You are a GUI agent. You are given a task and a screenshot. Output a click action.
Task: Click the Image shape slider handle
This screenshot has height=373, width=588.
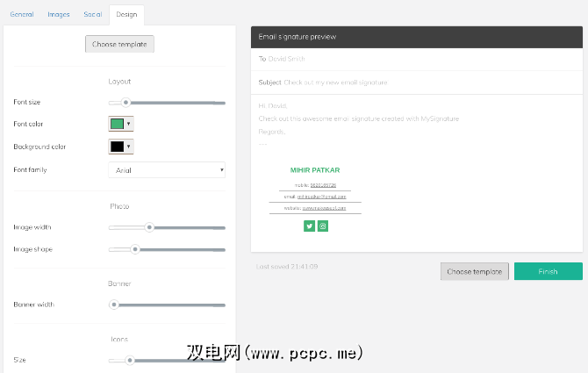135,249
